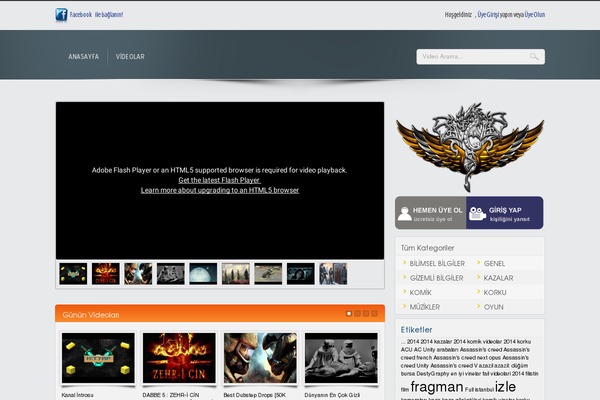Open the Dünyanın En Çok Gizli video card

pyautogui.click(x=341, y=358)
